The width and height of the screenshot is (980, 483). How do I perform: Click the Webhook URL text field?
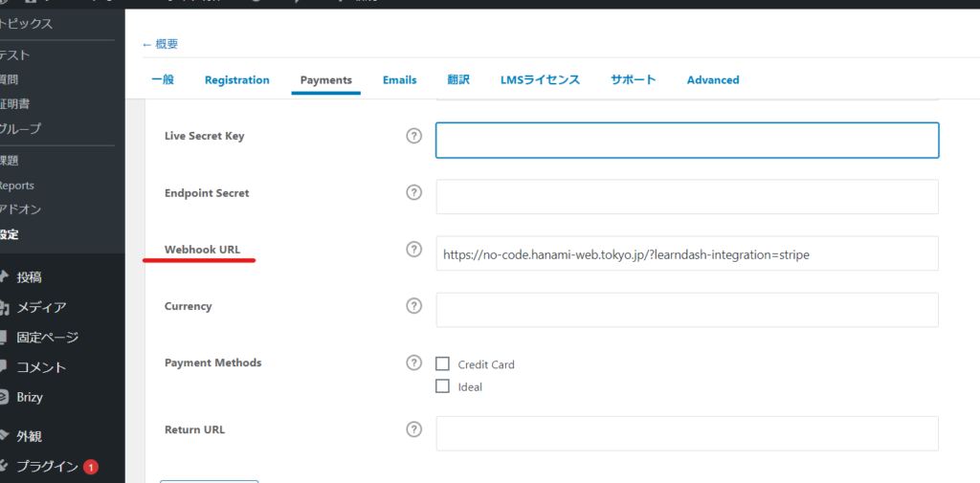[686, 254]
